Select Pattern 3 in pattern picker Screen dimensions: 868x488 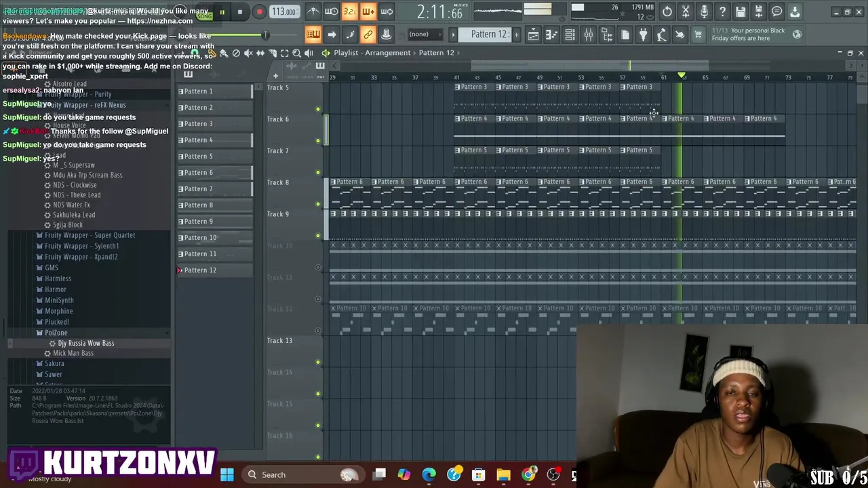click(x=214, y=123)
